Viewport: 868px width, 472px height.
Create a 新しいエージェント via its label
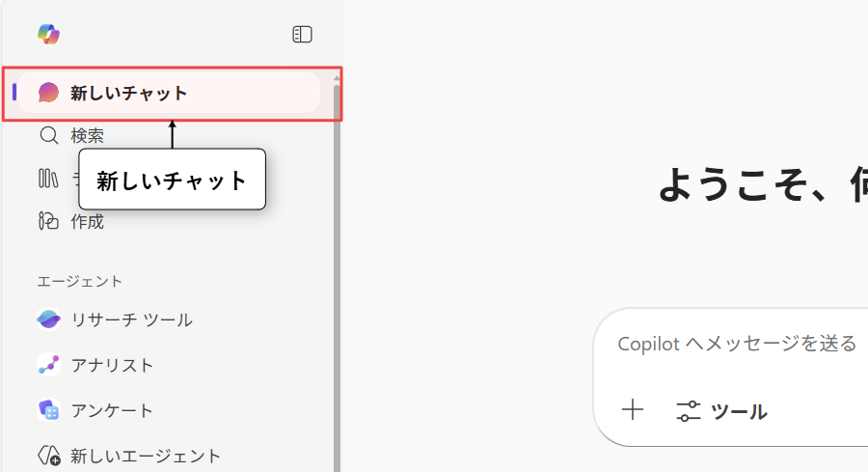tap(146, 456)
